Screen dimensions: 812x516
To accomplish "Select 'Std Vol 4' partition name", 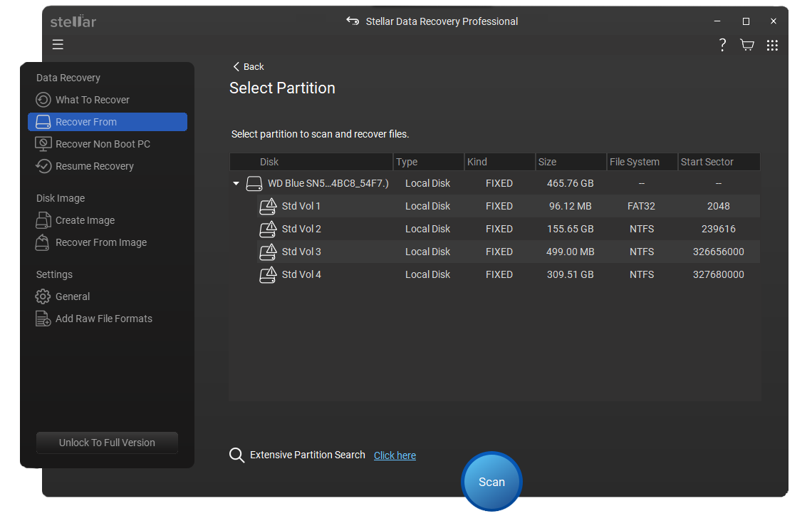I will pyautogui.click(x=301, y=274).
